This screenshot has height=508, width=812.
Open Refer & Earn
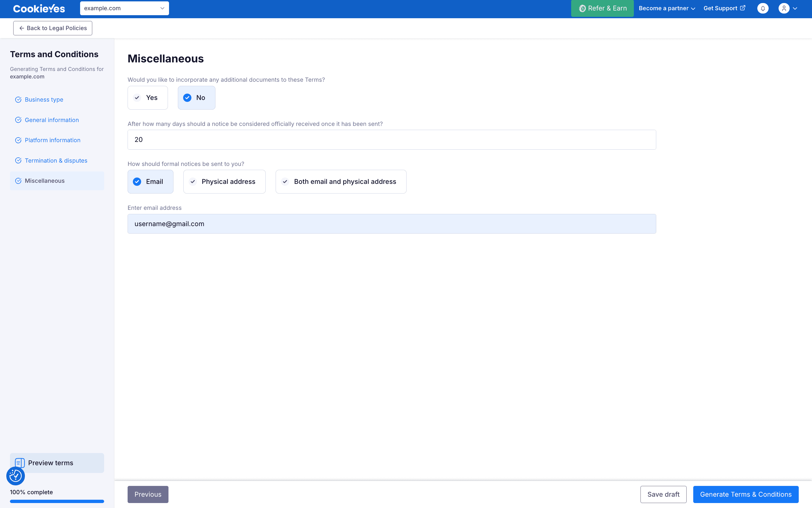pyautogui.click(x=602, y=8)
